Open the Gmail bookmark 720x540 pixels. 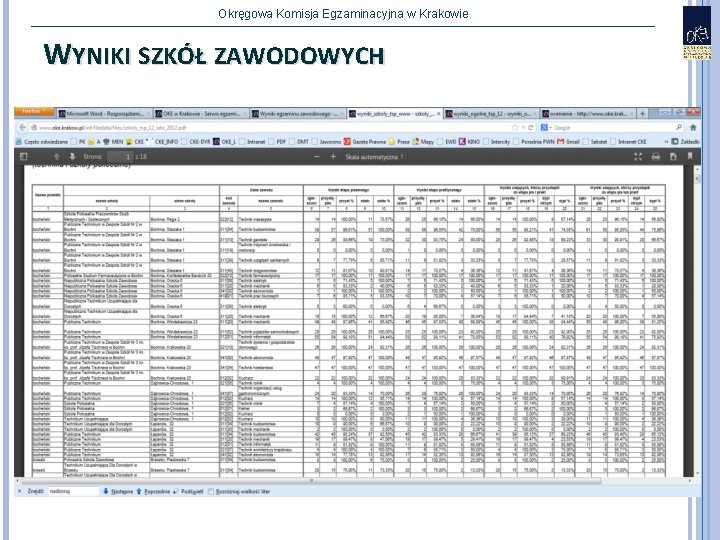pyautogui.click(x=568, y=142)
